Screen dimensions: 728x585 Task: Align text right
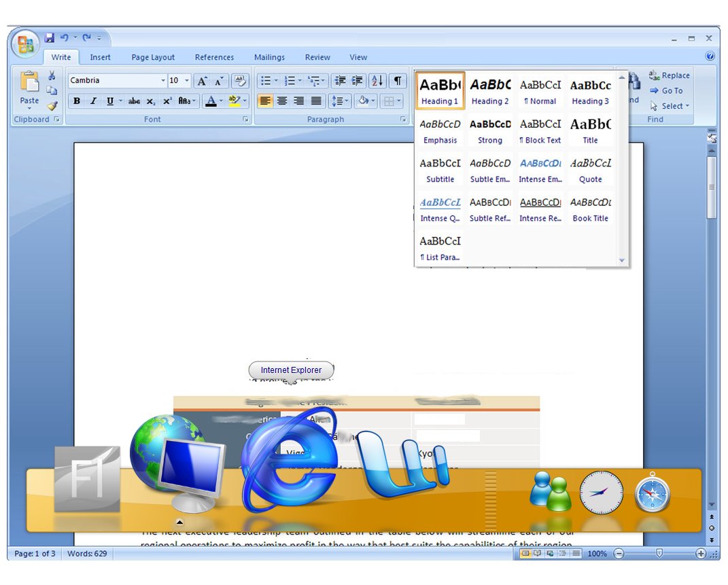298,101
